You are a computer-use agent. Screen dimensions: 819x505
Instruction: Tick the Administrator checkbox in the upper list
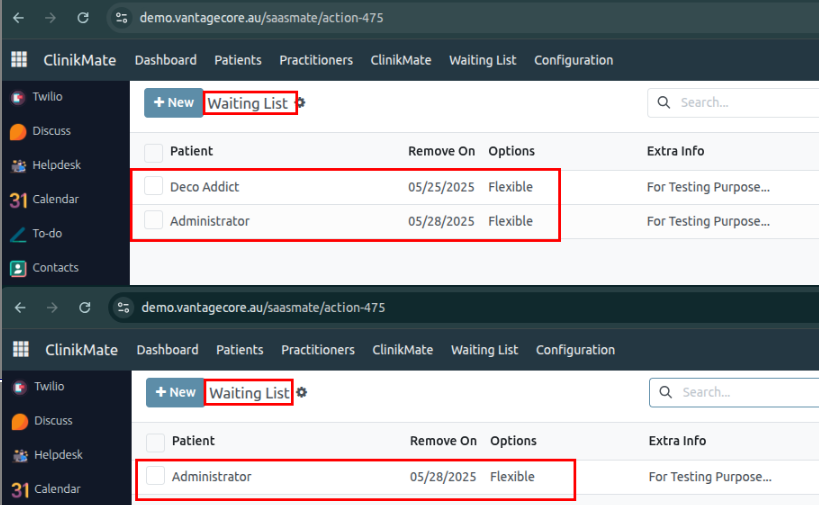[153, 221]
